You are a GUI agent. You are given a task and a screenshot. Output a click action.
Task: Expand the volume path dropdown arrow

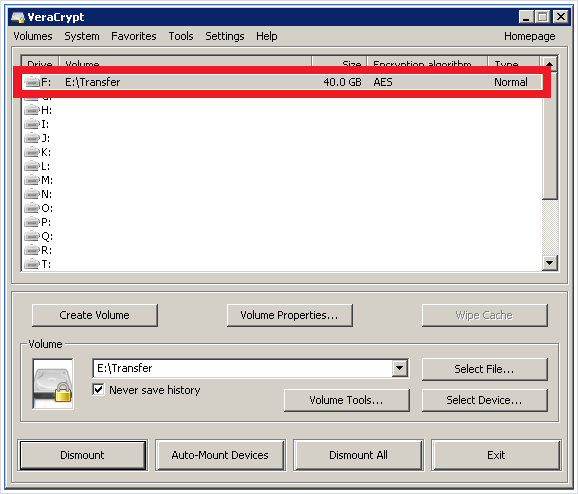point(400,368)
